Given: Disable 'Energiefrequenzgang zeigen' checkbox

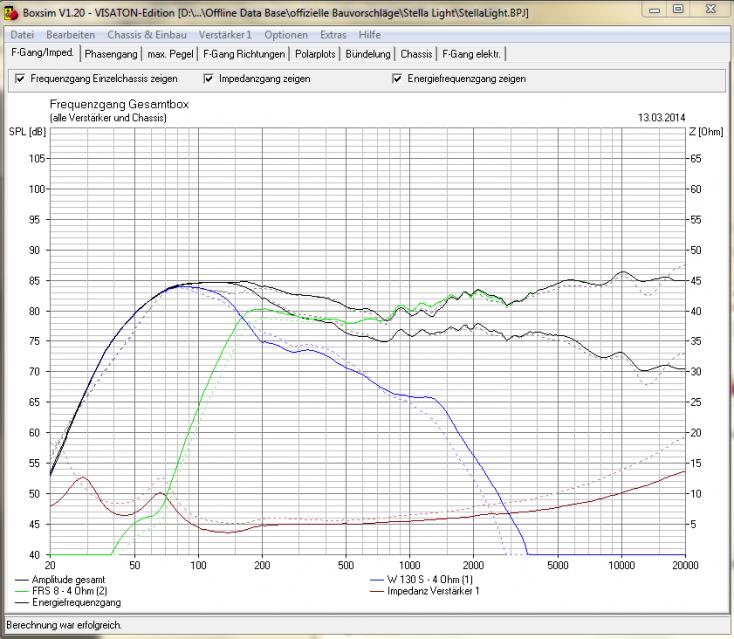Looking at the screenshot, I should coord(398,78).
